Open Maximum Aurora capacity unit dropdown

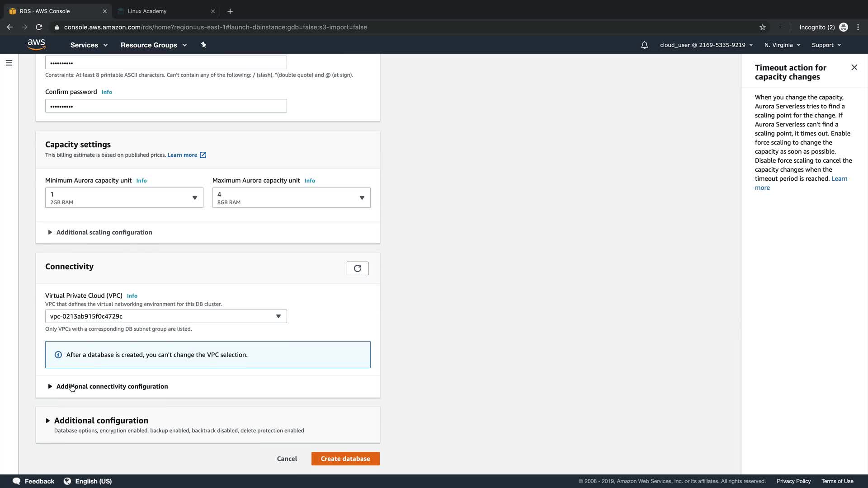[x=291, y=198]
